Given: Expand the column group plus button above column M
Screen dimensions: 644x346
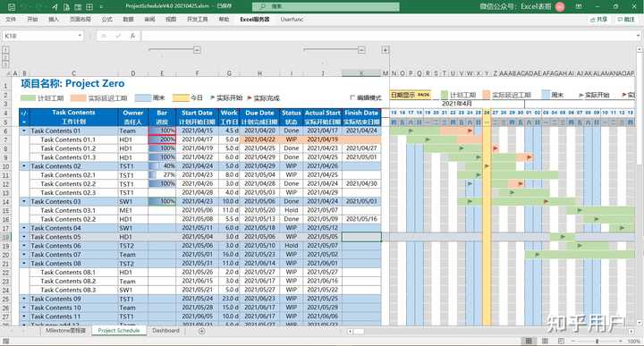Looking at the screenshot, I should pyautogui.click(x=386, y=50).
